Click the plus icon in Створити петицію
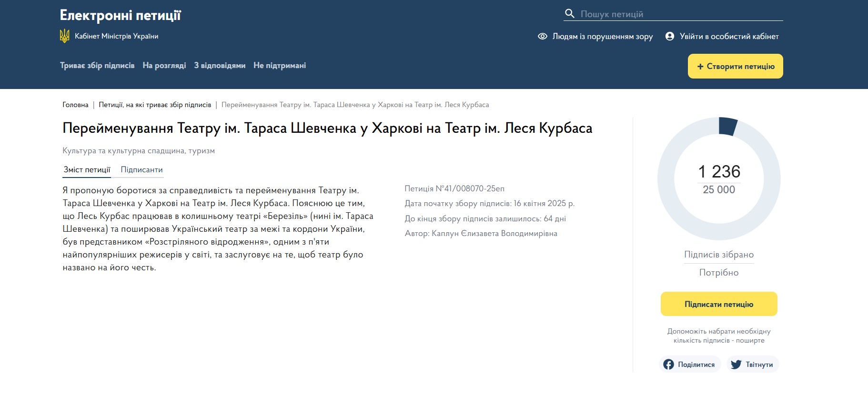868x395 pixels. [x=700, y=67]
